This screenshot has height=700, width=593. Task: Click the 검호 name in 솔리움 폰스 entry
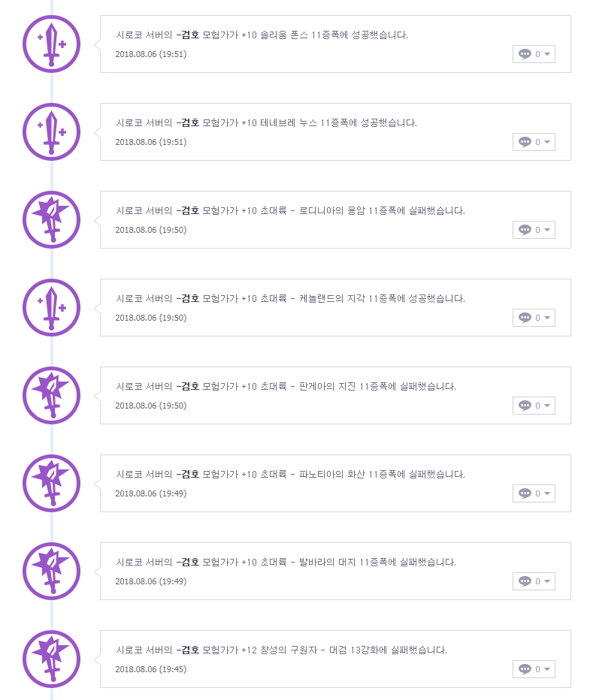pyautogui.click(x=188, y=35)
